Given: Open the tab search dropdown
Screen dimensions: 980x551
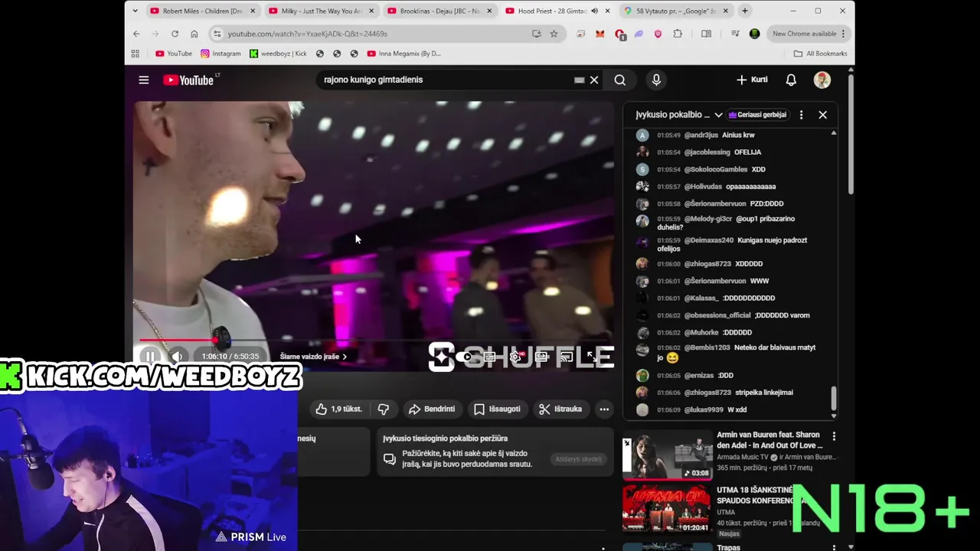Looking at the screenshot, I should point(136,11).
